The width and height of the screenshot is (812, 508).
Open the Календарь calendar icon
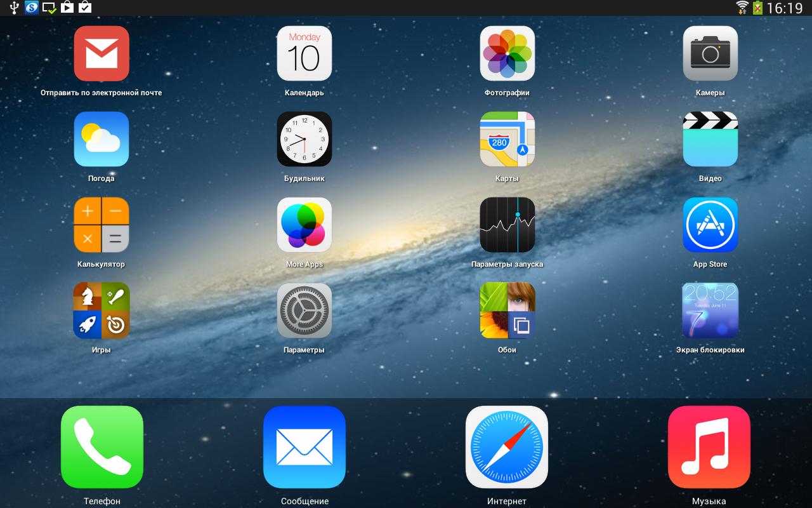click(x=304, y=53)
